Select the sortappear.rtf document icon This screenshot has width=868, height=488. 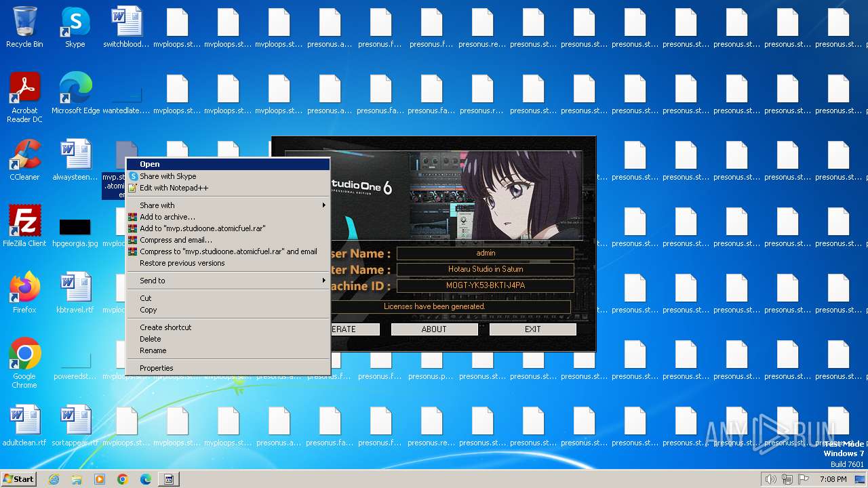point(75,426)
